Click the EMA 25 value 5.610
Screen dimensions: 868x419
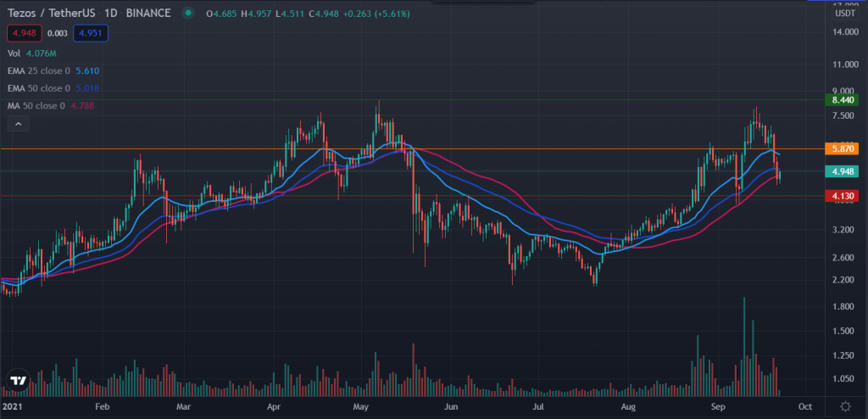(x=87, y=71)
